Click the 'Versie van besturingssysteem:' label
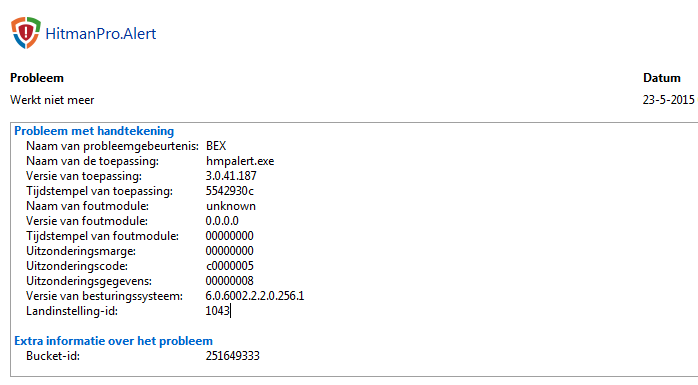The image size is (698, 385). 104,296
